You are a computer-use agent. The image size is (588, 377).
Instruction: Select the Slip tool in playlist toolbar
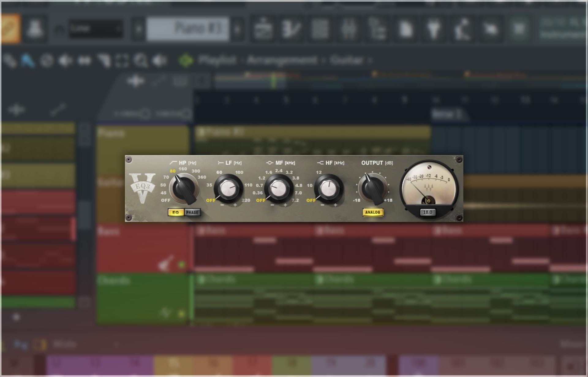click(85, 61)
